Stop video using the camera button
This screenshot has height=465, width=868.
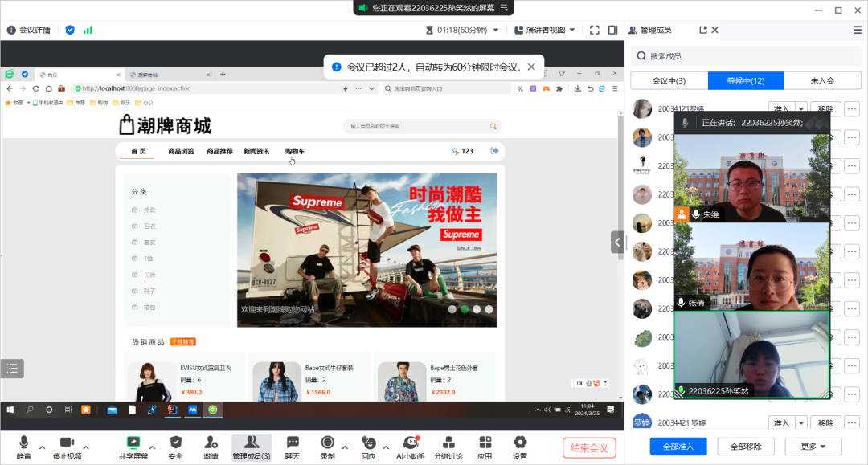pos(67,443)
